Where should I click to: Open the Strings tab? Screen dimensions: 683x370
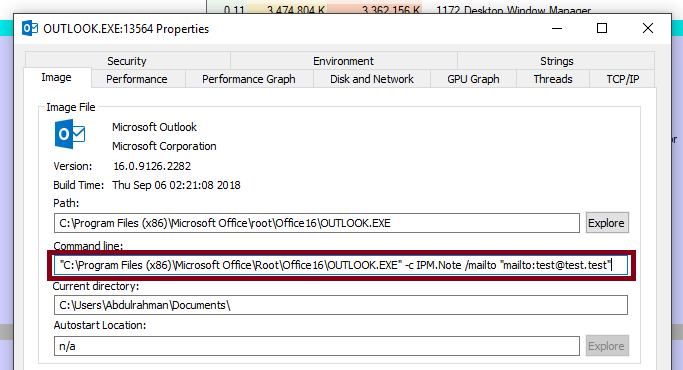click(556, 61)
